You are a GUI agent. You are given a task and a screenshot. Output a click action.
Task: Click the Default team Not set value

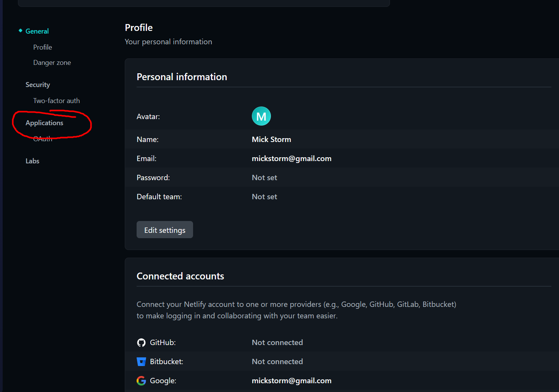[264, 197]
